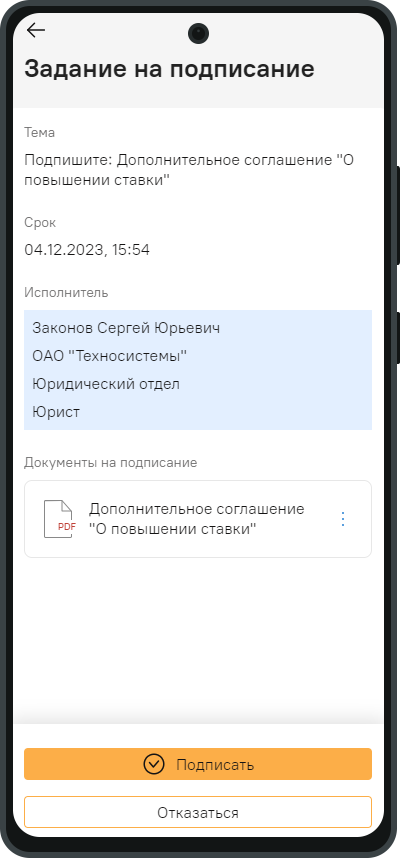Click the deadline value 04.12.2023, 15:54
The width and height of the screenshot is (400, 858).
(x=87, y=250)
